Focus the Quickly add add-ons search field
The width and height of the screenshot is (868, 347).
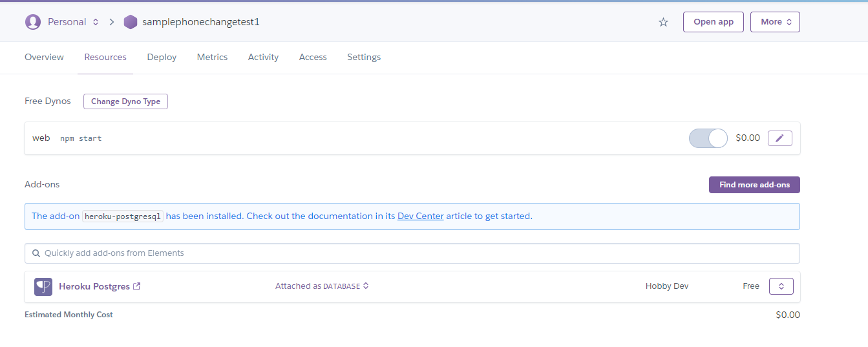(x=412, y=253)
